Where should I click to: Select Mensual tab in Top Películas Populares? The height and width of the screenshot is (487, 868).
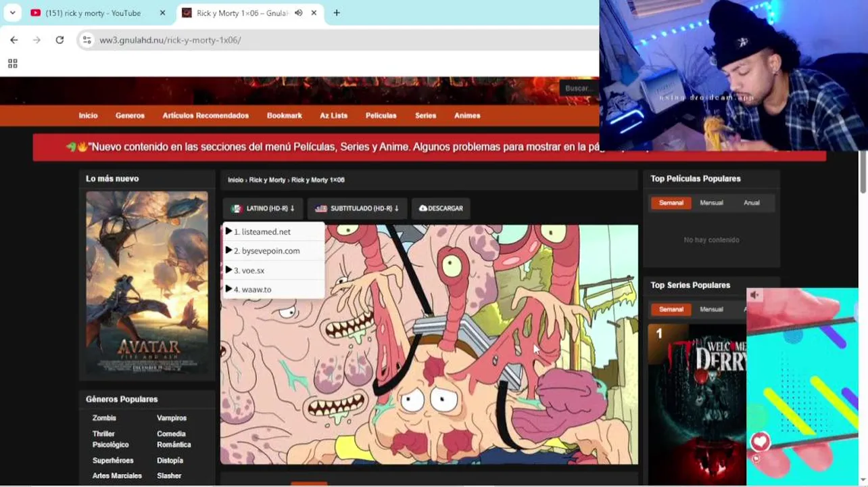pos(711,203)
